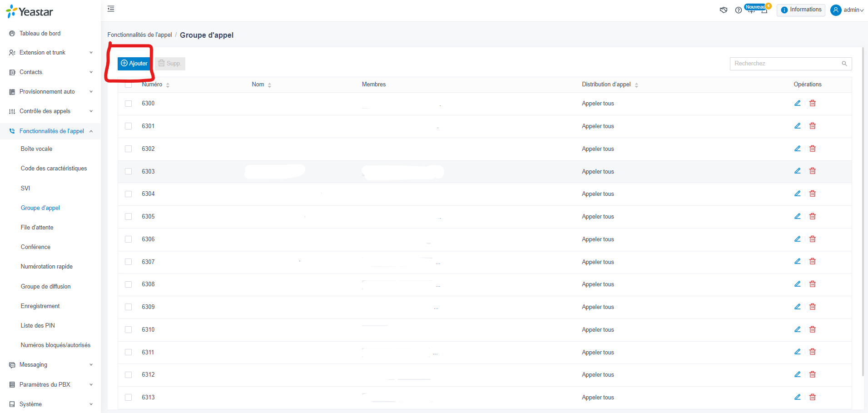Expand the Extension et trunk menu
The width and height of the screenshot is (868, 413).
50,53
